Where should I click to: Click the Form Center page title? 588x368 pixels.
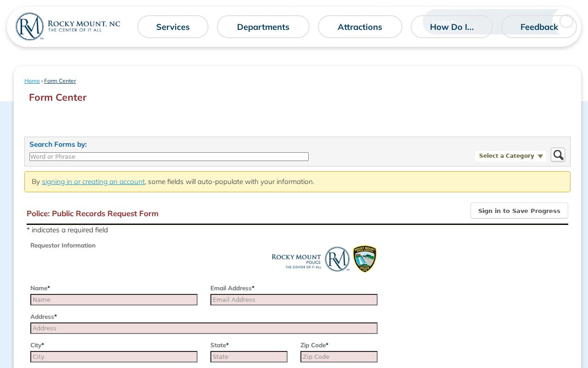(58, 98)
